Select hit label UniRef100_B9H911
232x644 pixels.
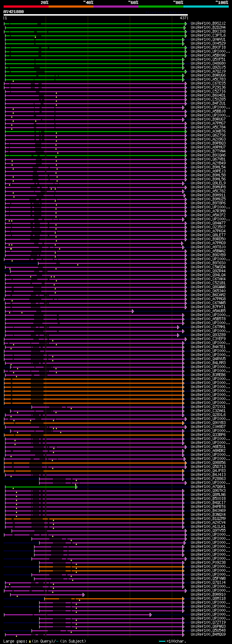208,195
